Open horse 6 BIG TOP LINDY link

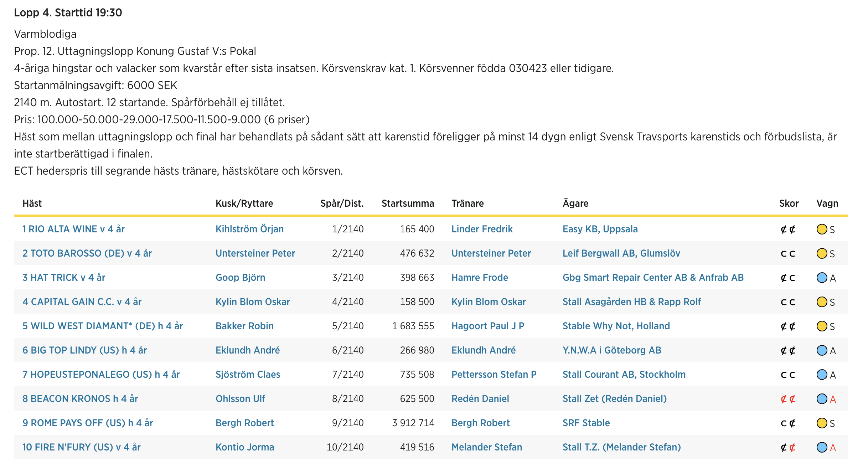tap(84, 350)
